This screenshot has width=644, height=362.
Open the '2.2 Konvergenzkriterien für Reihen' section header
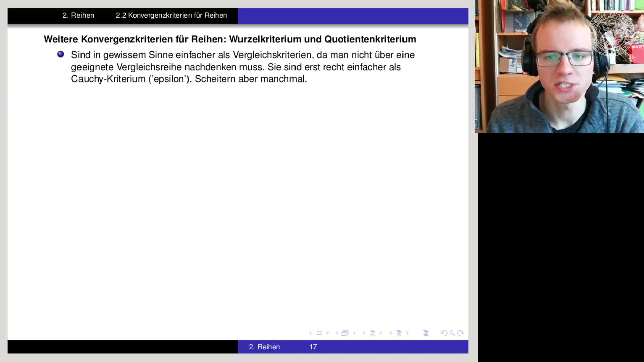171,15
